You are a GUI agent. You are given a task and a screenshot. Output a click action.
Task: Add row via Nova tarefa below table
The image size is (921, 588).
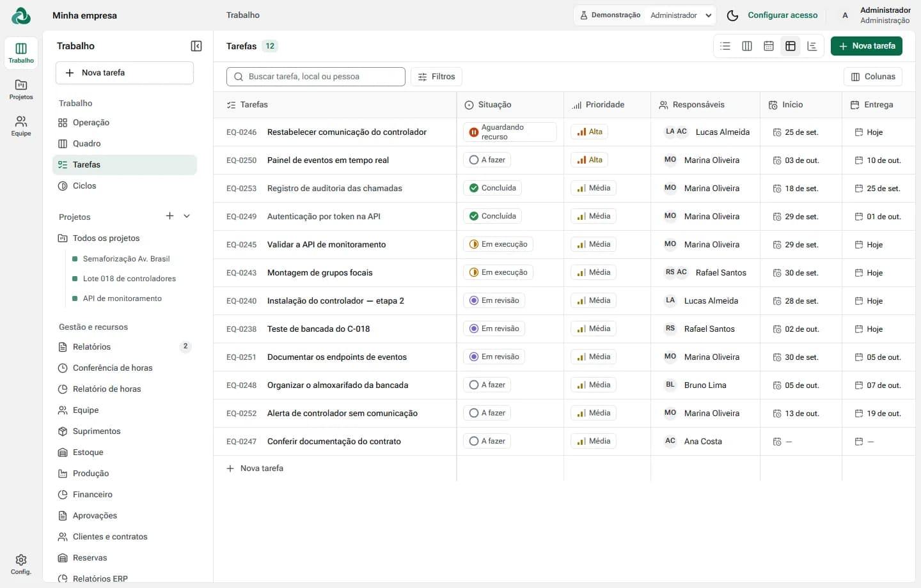[x=255, y=468]
